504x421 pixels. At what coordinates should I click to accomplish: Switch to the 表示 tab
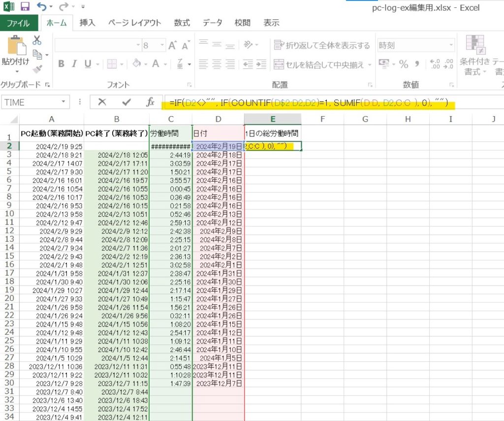(271, 23)
